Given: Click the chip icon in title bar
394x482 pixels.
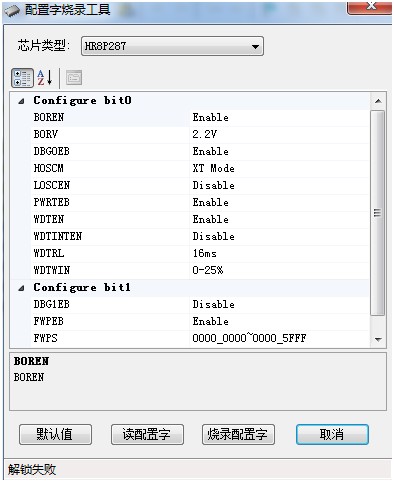Looking at the screenshot, I should [12, 11].
